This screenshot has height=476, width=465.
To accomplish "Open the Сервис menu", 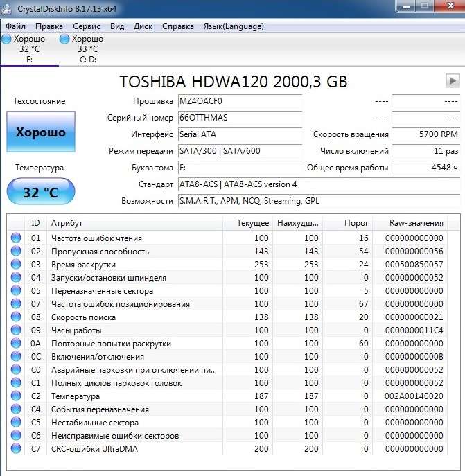I will pos(86,26).
